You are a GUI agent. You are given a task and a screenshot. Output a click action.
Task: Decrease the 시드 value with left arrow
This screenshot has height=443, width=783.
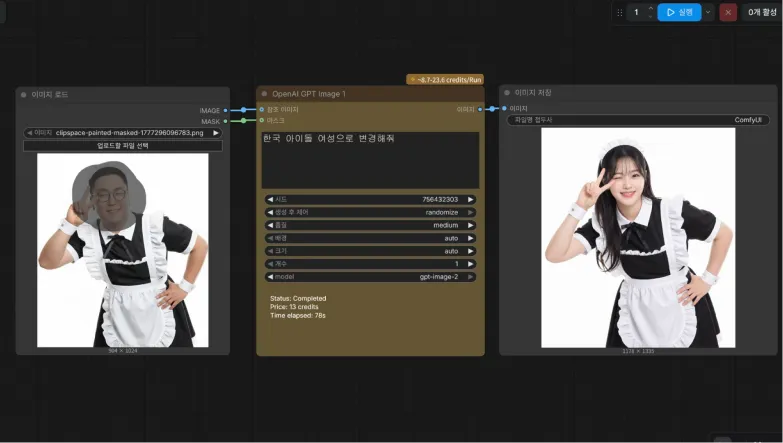(270, 200)
